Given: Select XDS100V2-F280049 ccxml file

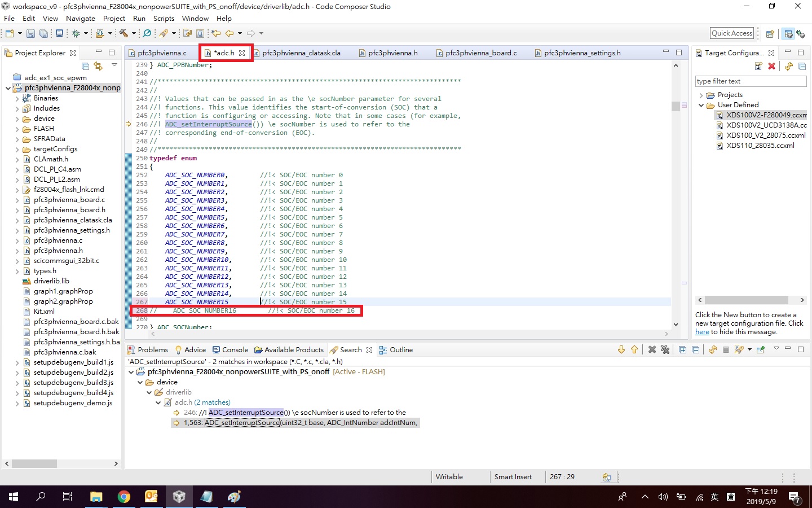Looking at the screenshot, I should 761,115.
